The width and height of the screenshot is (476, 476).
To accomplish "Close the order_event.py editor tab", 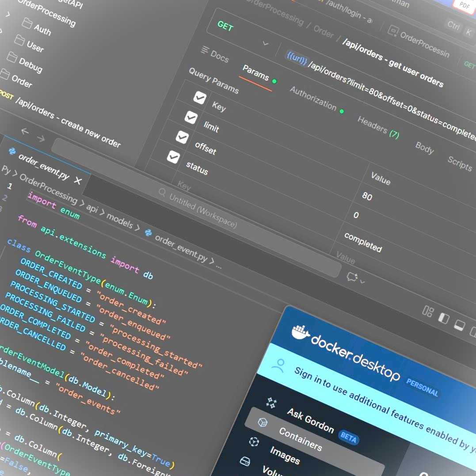I will [78, 181].
